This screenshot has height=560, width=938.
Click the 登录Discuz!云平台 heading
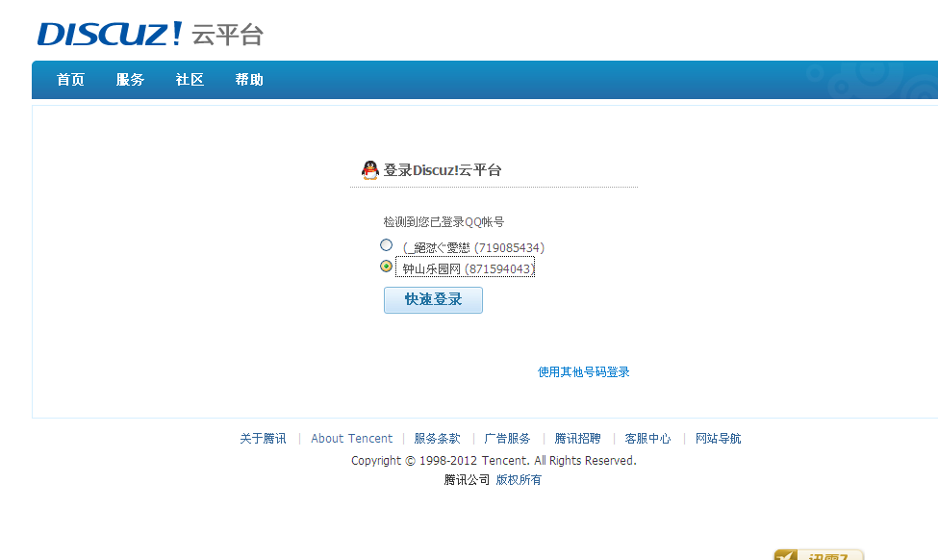443,170
